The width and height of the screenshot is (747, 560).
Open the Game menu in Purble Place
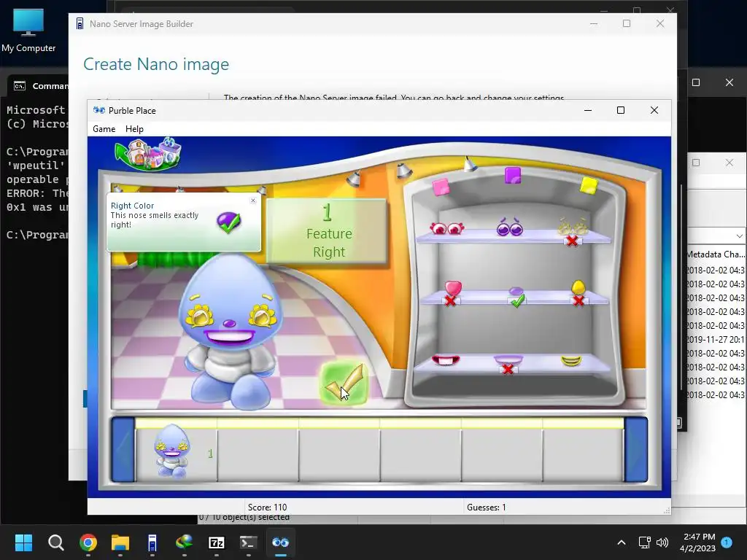pos(104,129)
